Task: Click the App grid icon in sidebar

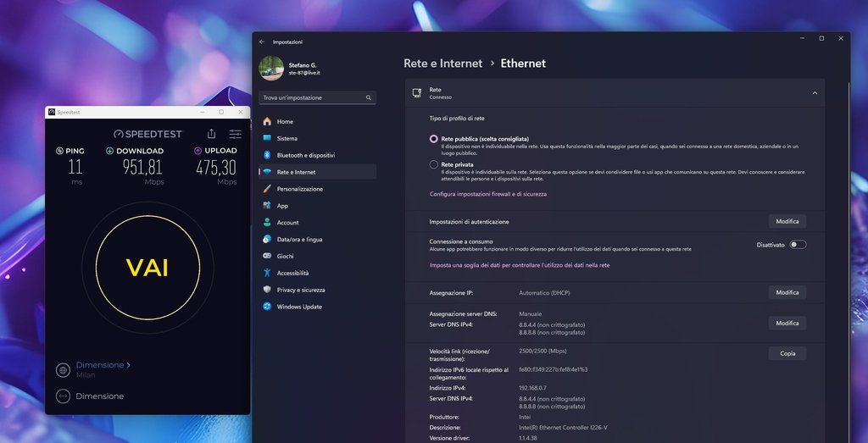Action: coord(267,206)
